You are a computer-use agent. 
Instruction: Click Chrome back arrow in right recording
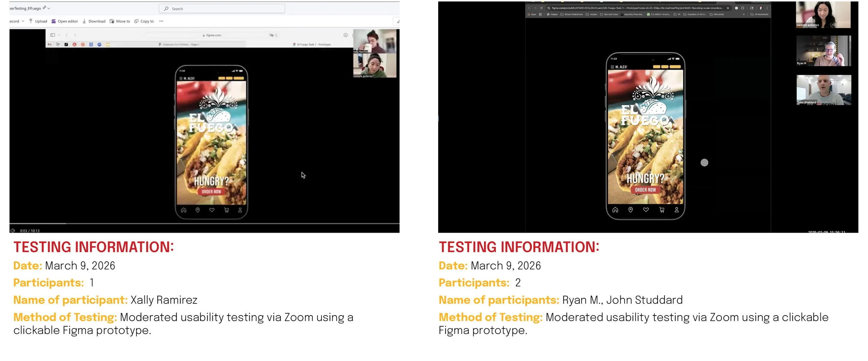[x=529, y=8]
